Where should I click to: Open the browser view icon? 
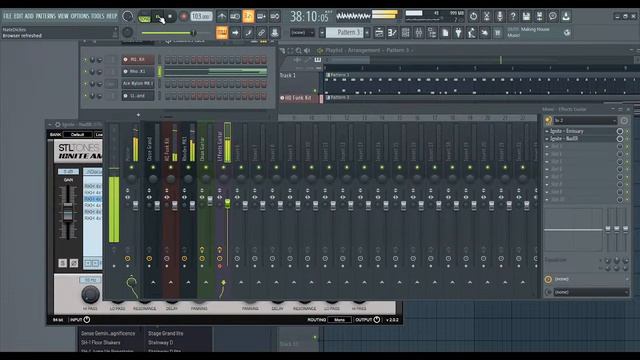point(432,33)
